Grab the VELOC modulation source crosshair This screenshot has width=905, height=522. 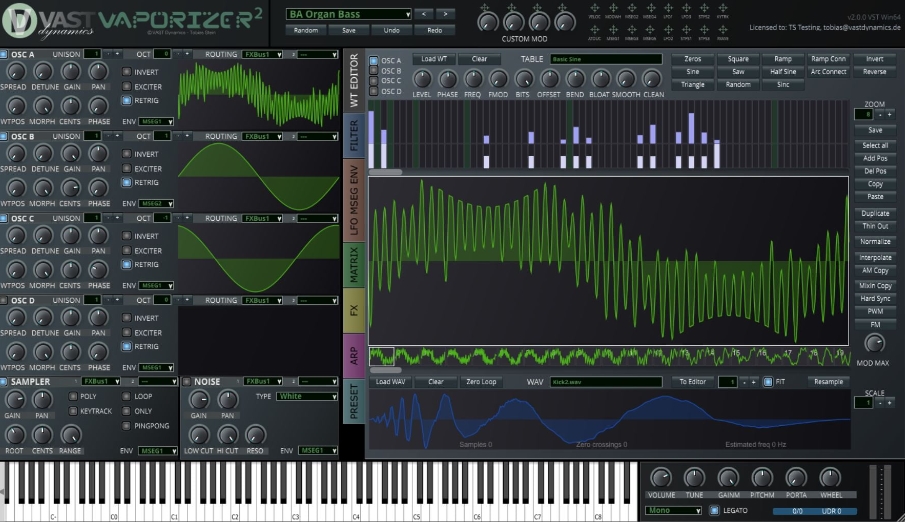click(594, 8)
